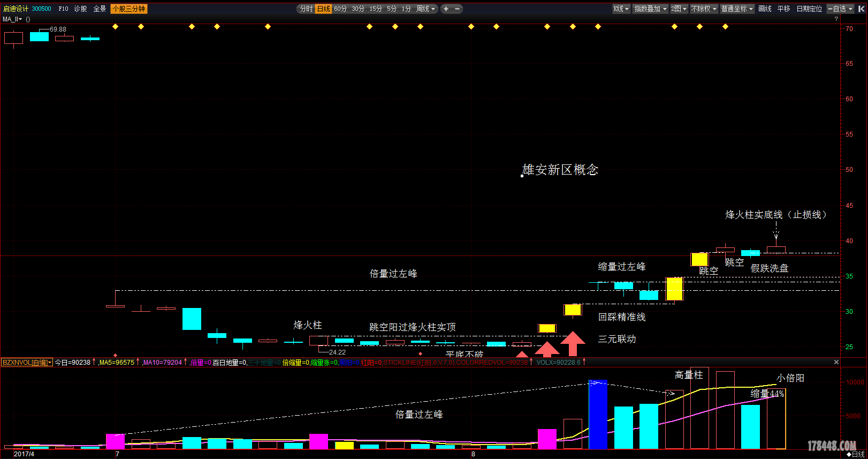Click the 高量柱 volume annotation
Image resolution: width=868 pixels, height=459 pixels.
pyautogui.click(x=689, y=375)
